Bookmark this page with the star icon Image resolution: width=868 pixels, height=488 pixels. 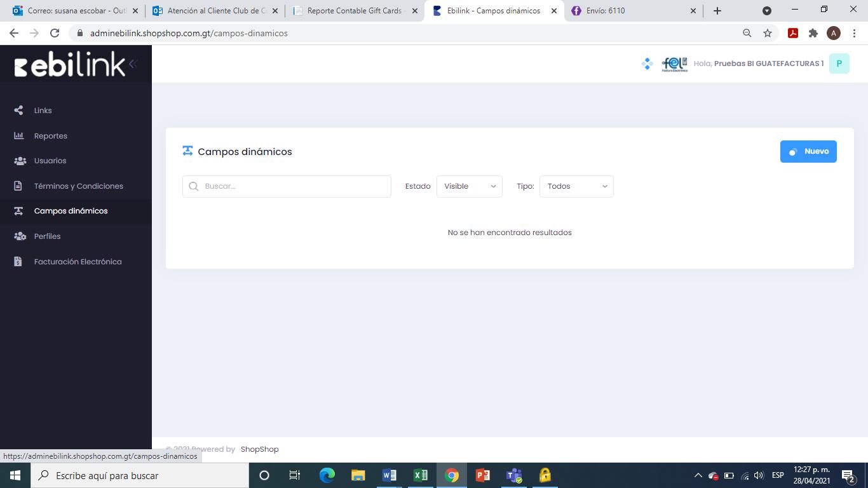pos(768,33)
